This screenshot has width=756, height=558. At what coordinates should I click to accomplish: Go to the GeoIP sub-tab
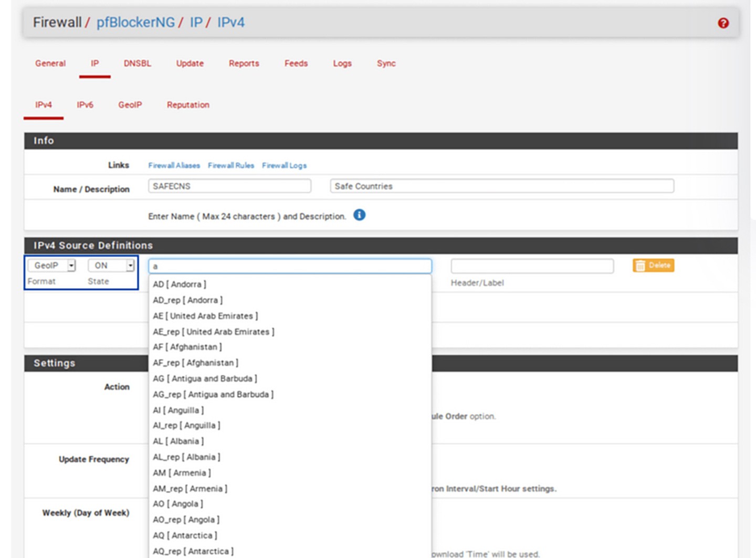point(130,105)
